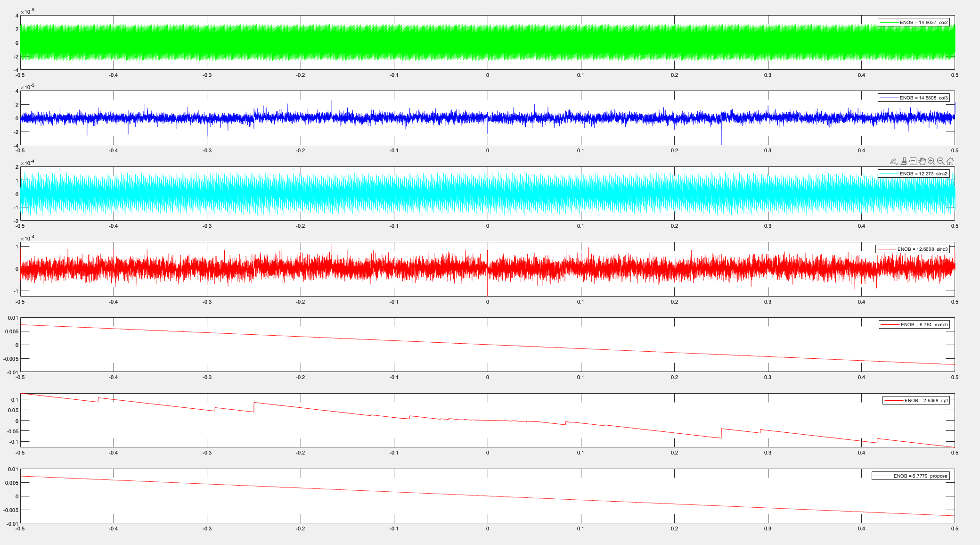Click inside the green coi2 waveform plot
Screen dimensions: 980x545
487,42
